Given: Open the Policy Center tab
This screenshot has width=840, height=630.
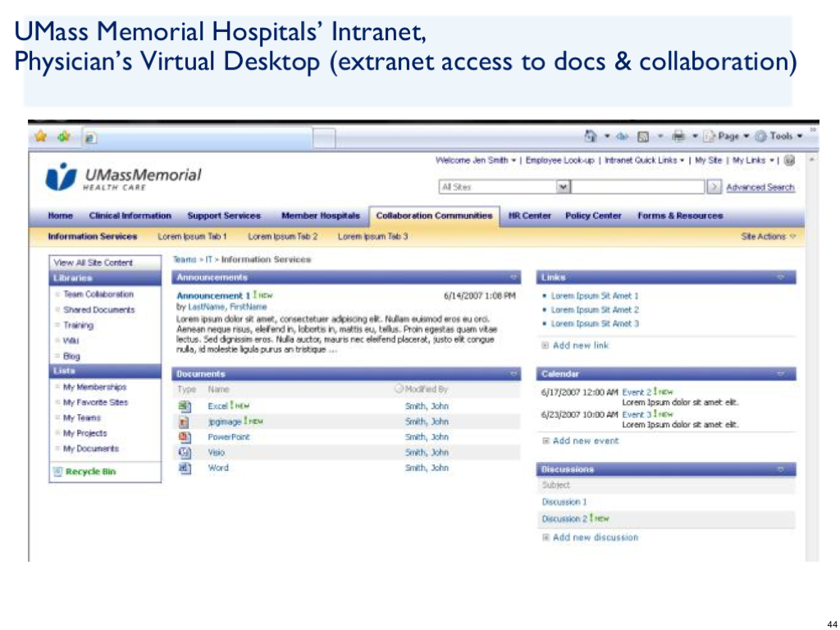Looking at the screenshot, I should (x=593, y=216).
